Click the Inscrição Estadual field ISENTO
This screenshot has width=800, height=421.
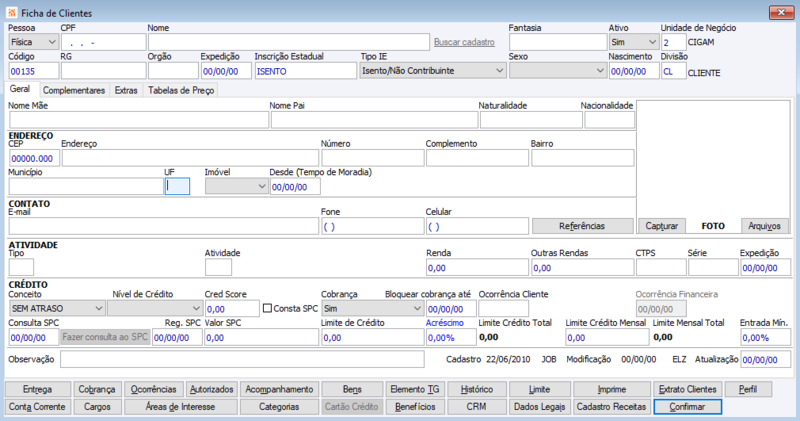click(x=306, y=71)
